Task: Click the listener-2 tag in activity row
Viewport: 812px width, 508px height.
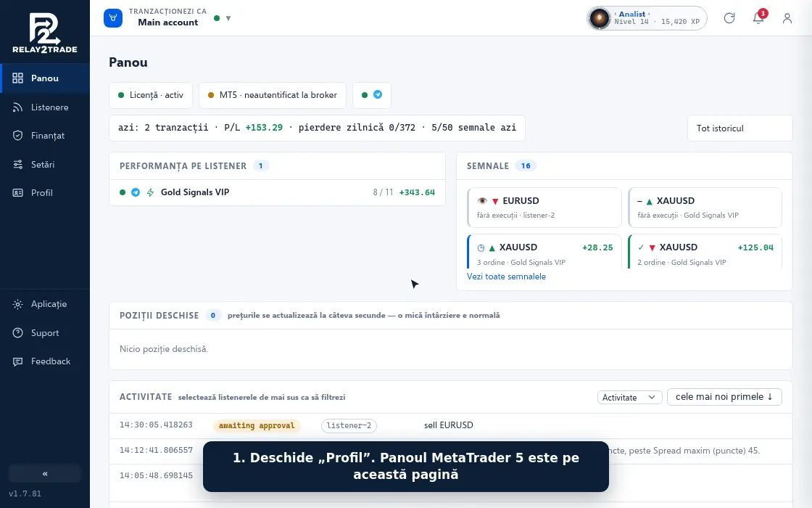Action: (349, 425)
